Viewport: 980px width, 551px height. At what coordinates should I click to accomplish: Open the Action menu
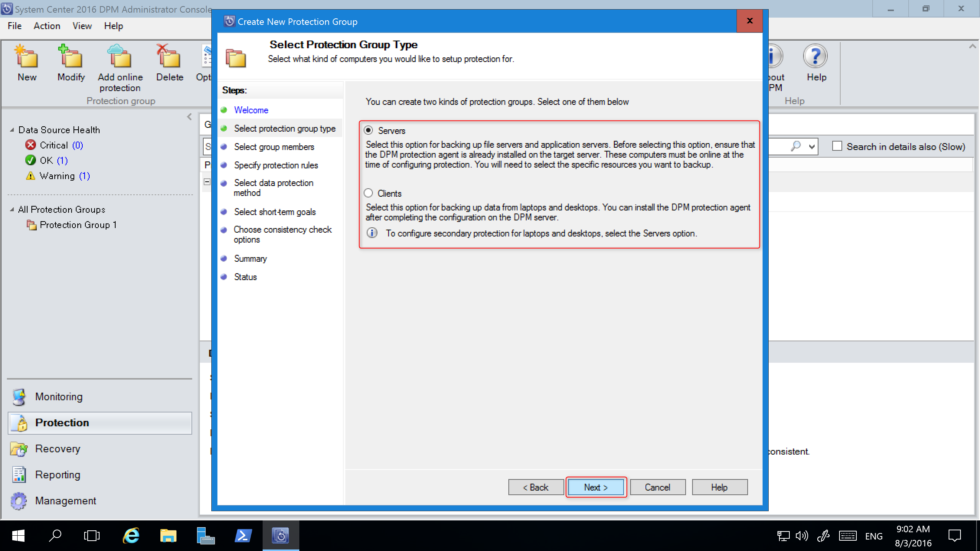click(x=46, y=26)
